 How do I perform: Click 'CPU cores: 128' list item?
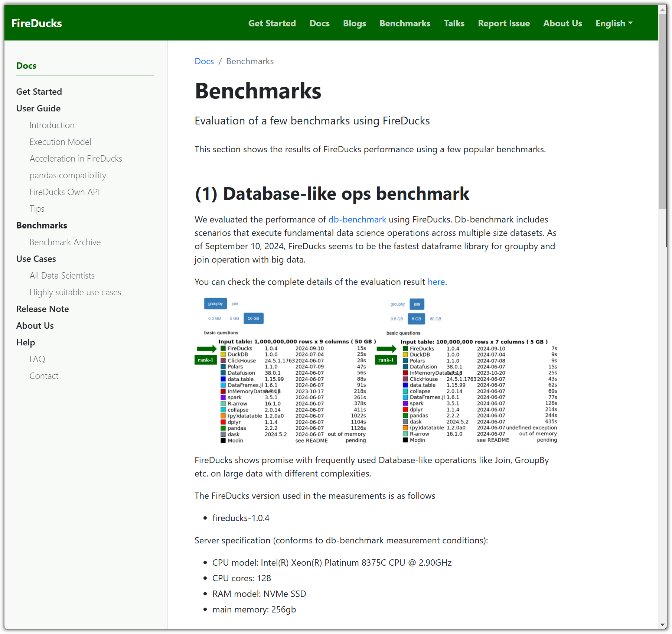coord(242,578)
